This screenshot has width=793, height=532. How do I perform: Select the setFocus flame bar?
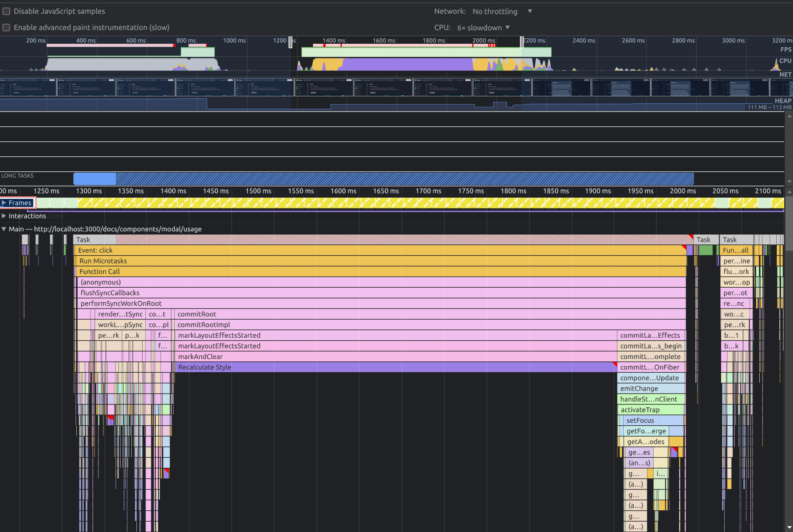pos(653,420)
